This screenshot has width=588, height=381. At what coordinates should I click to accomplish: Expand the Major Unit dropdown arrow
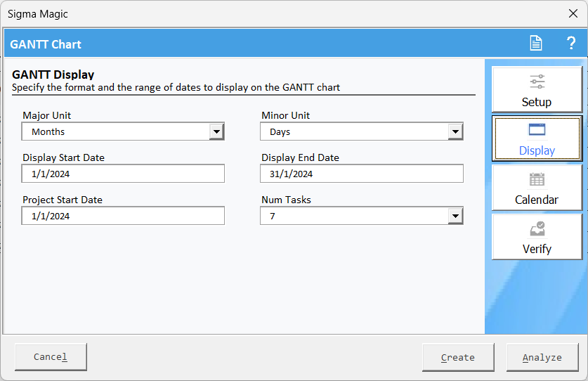[x=216, y=131]
